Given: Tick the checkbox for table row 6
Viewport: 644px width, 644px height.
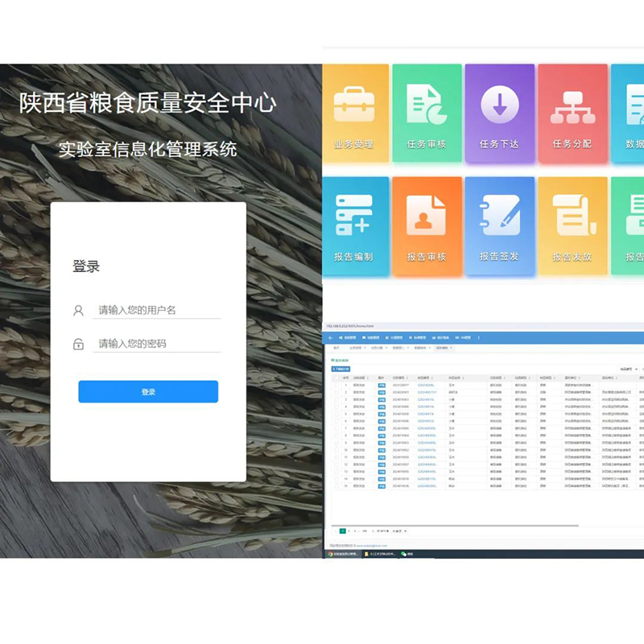Looking at the screenshot, I should pos(336,421).
